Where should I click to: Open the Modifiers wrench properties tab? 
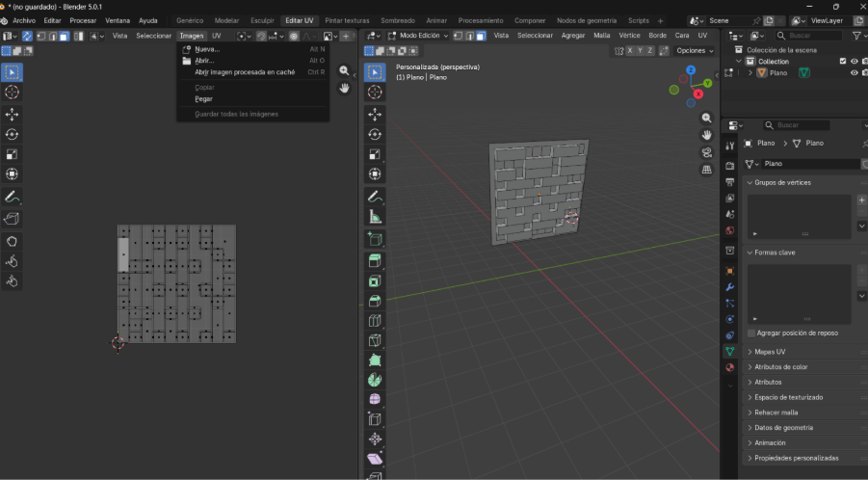click(x=729, y=287)
